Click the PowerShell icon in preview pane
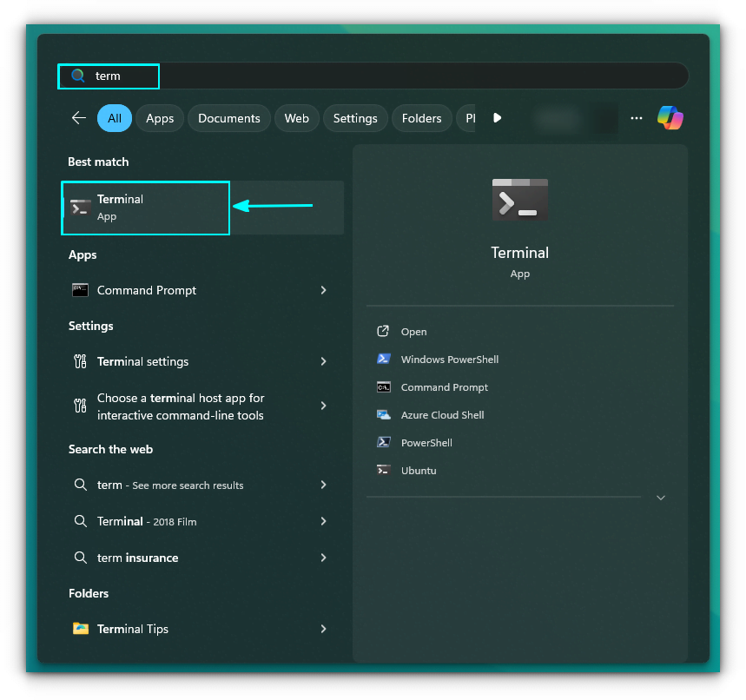Screen dimensions: 746x700 click(384, 442)
